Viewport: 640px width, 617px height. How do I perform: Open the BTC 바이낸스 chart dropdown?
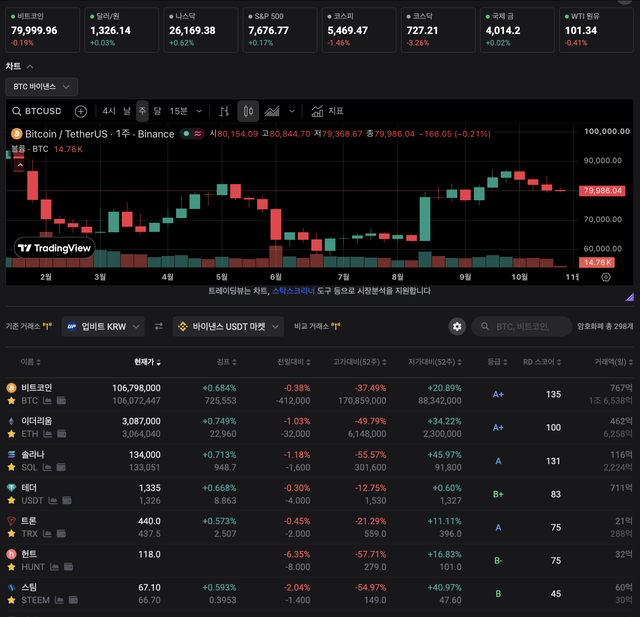42,87
